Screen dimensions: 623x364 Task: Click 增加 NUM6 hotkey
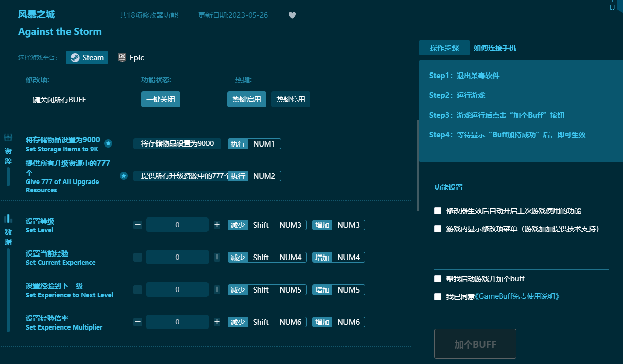(x=338, y=322)
